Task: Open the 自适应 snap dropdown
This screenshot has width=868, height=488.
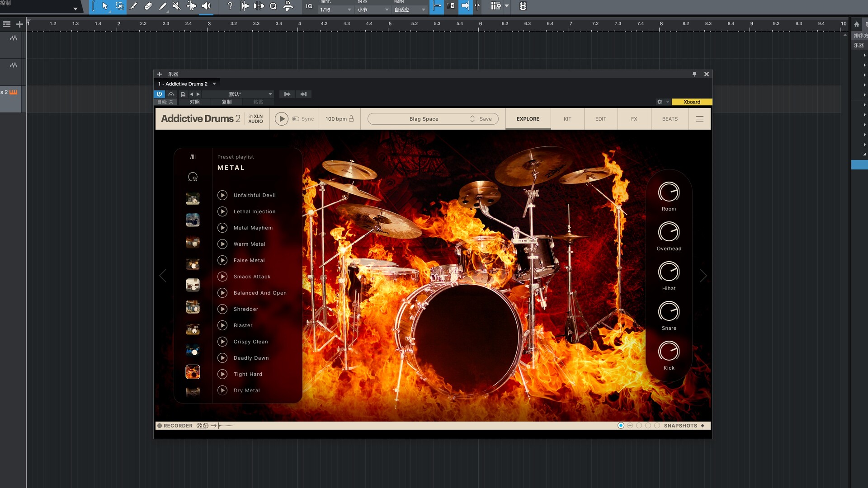Action: [410, 9]
